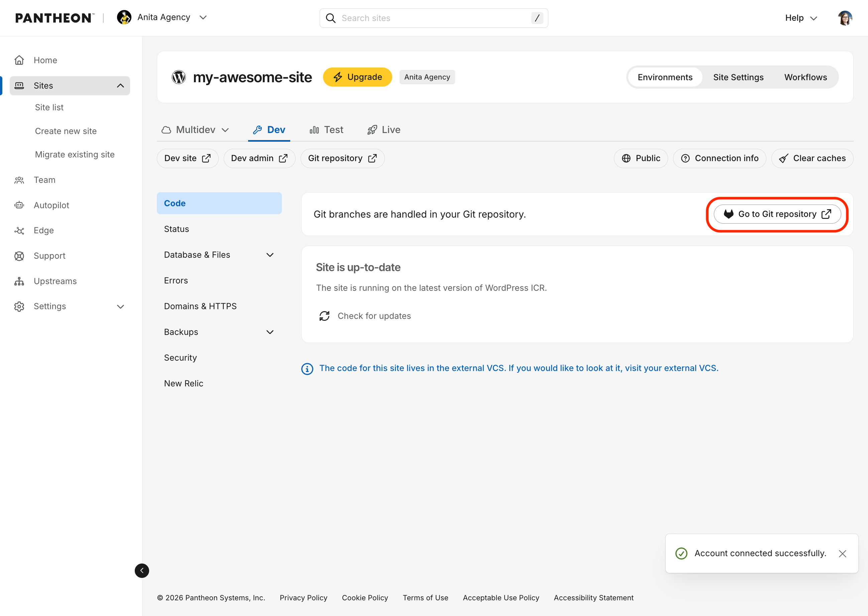The height and width of the screenshot is (616, 868).
Task: Click Check for updates
Action: click(x=365, y=316)
